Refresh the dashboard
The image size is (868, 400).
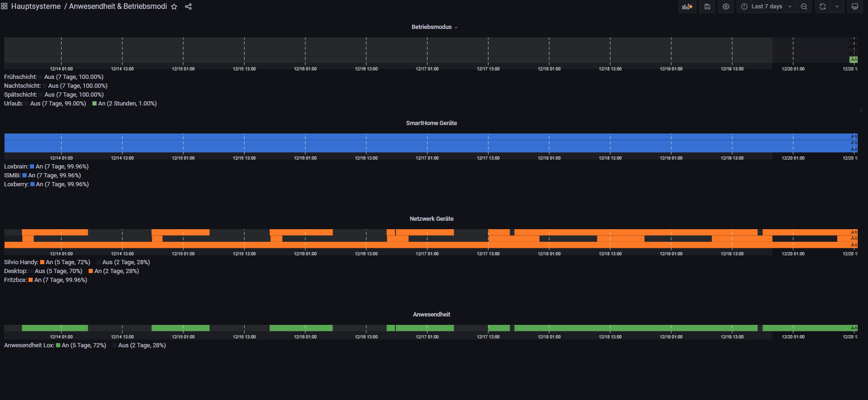[x=823, y=7]
